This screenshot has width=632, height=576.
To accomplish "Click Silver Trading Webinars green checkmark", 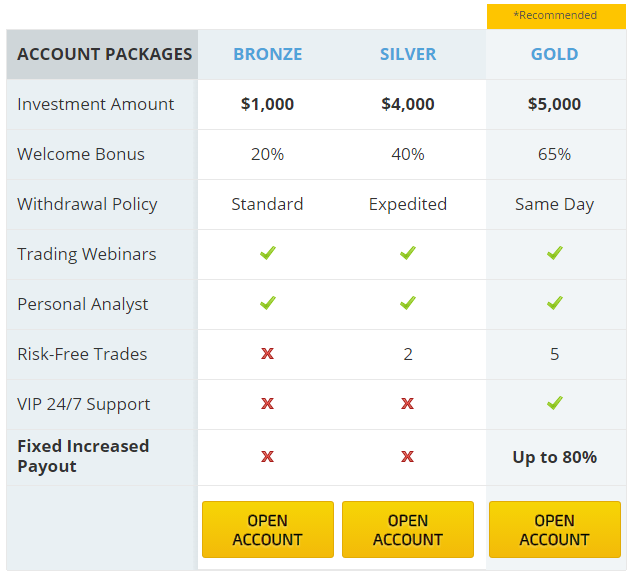I will click(407, 253).
